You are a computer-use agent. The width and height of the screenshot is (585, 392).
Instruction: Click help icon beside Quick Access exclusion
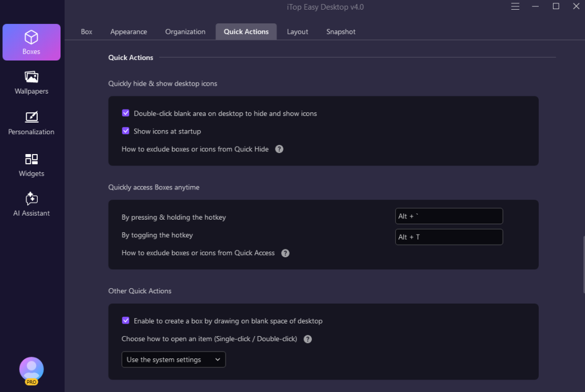click(286, 253)
